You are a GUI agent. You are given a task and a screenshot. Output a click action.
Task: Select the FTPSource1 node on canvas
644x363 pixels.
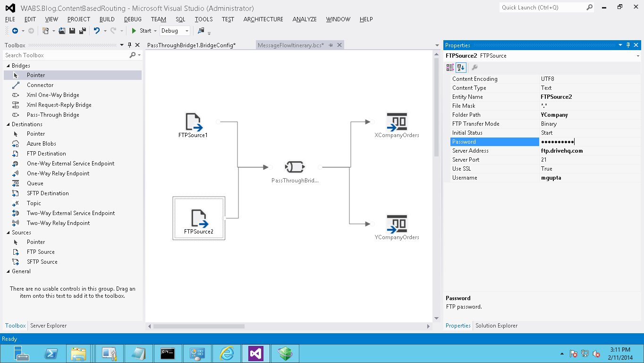click(193, 125)
